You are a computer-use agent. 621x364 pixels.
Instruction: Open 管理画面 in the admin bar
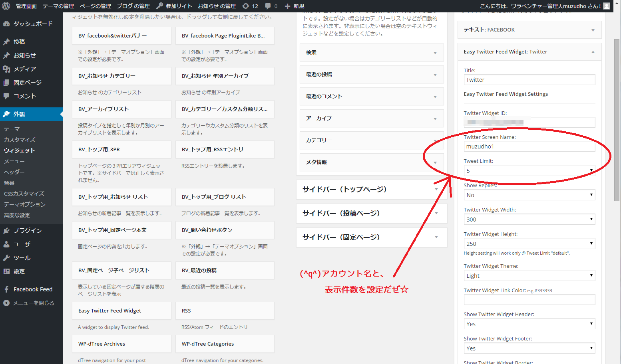coord(26,6)
